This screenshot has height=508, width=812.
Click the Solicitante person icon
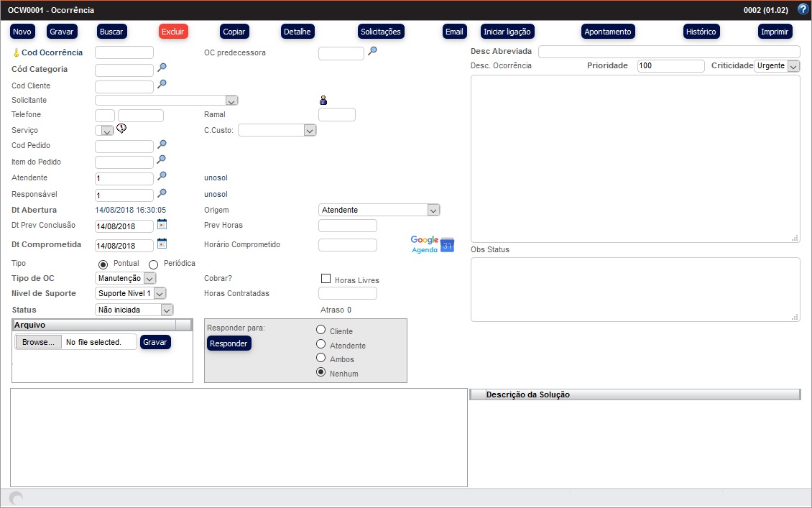click(x=323, y=101)
